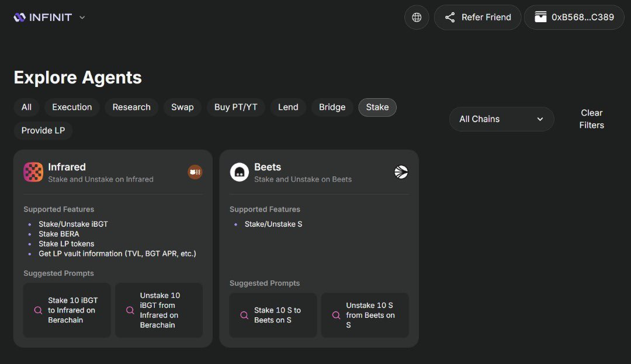The height and width of the screenshot is (364, 631).
Task: Select the Swap filter tab
Action: pos(182,108)
